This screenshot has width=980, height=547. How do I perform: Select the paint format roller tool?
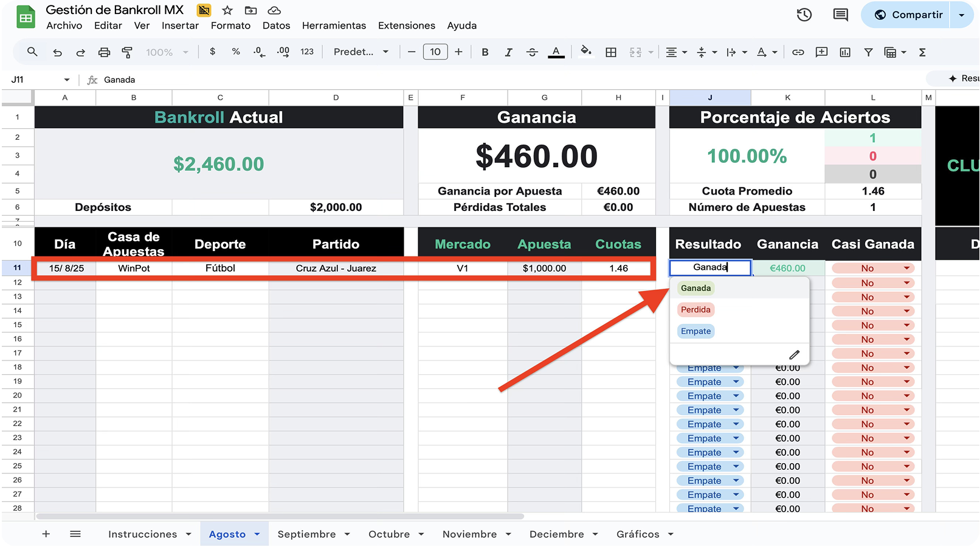(127, 52)
